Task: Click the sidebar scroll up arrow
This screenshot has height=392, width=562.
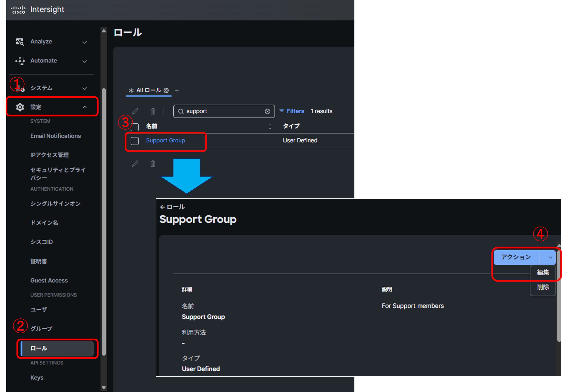Action: [x=104, y=31]
